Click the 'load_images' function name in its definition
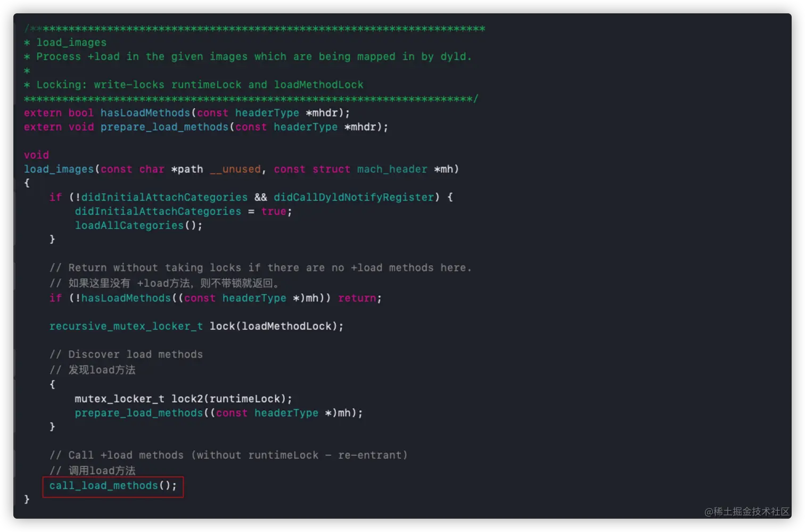This screenshot has width=805, height=532. [59, 169]
